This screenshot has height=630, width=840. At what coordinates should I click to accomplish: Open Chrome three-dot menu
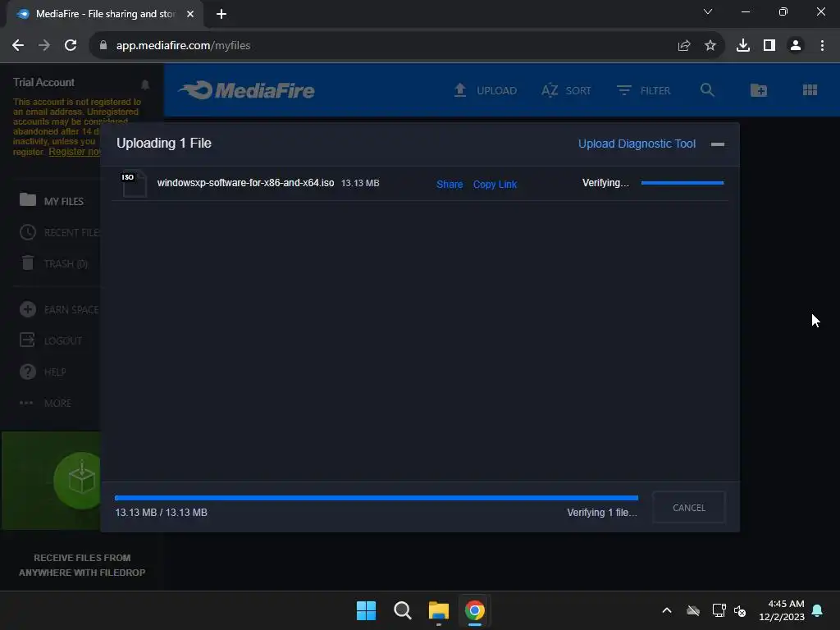point(822,46)
